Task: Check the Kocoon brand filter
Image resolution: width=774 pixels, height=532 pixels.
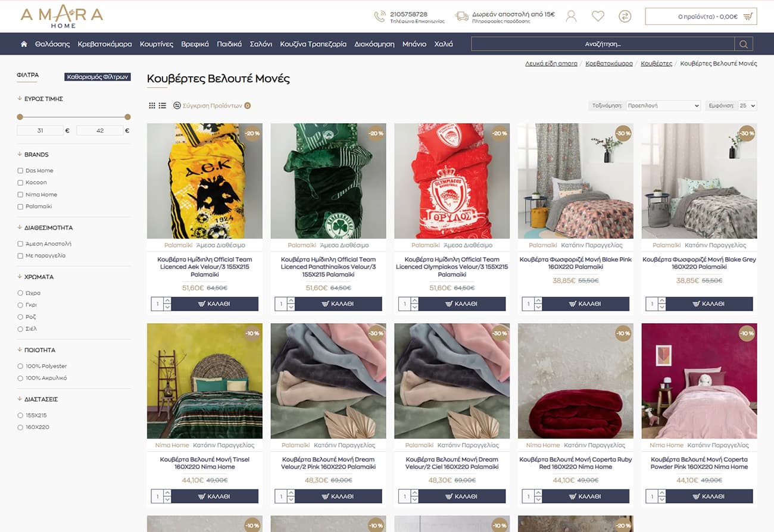Action: [20, 183]
